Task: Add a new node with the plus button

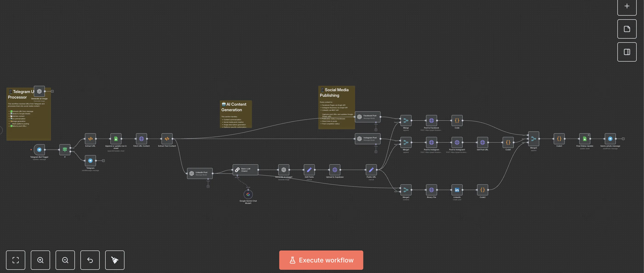Action: tap(627, 6)
